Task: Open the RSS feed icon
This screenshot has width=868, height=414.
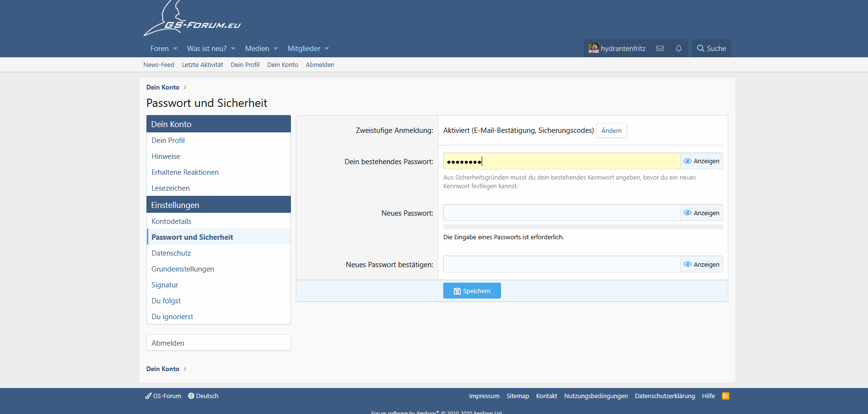Action: click(x=725, y=396)
